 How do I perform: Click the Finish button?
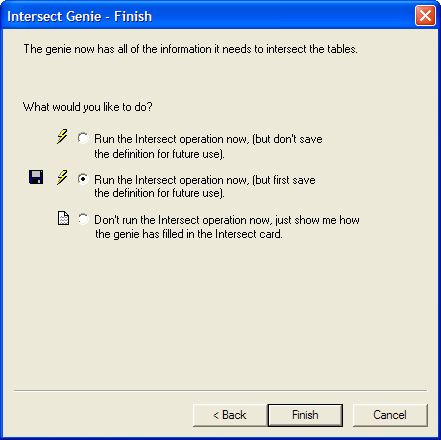[x=305, y=415]
